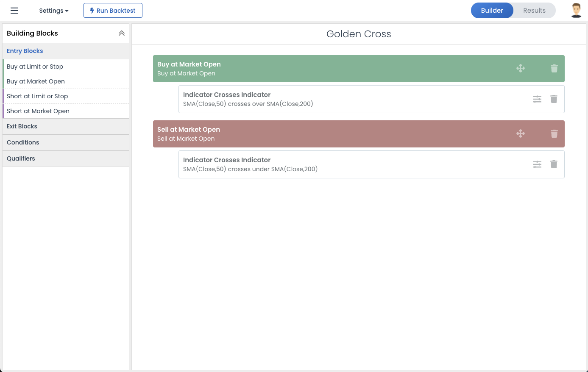This screenshot has width=588, height=372.
Task: Open settings sliders for crosses over condition
Action: tap(537, 99)
